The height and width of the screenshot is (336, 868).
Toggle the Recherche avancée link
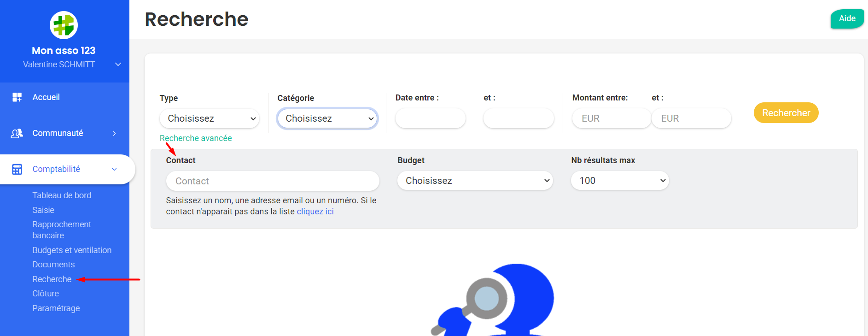coord(196,138)
